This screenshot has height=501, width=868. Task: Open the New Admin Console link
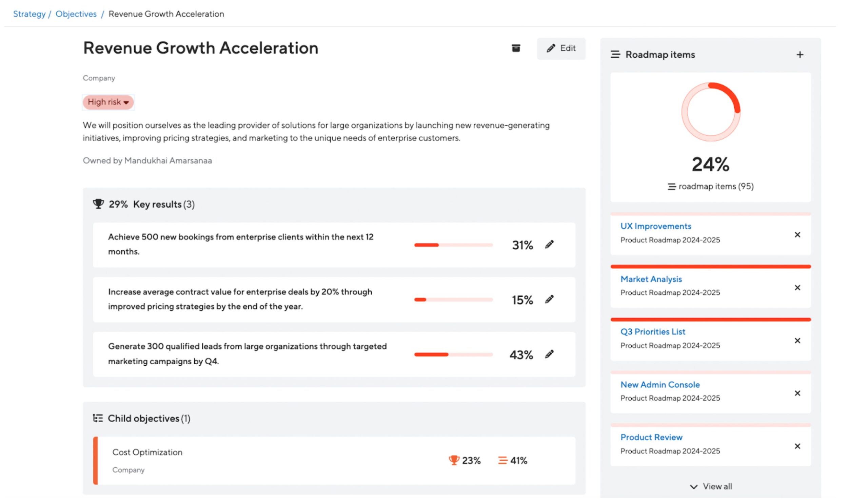(x=659, y=385)
